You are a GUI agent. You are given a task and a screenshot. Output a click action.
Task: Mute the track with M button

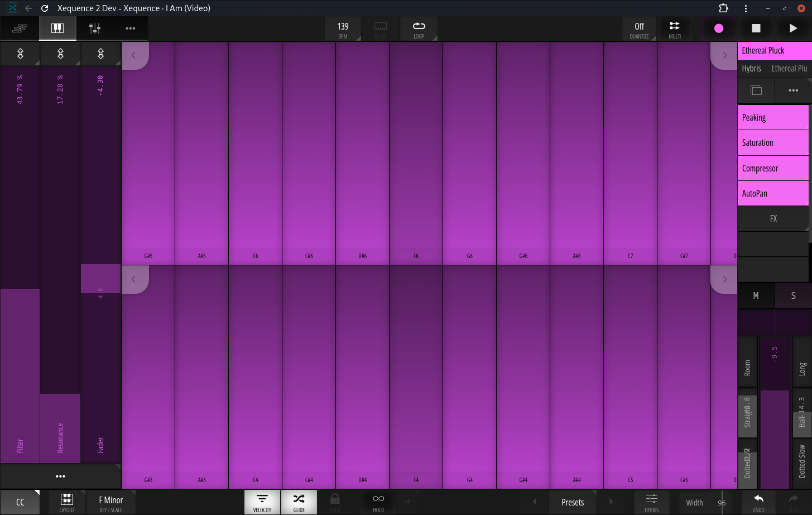click(x=756, y=295)
